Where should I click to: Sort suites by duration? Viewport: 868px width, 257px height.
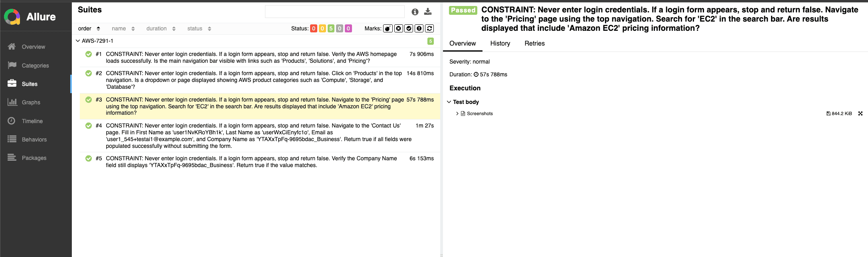click(x=161, y=28)
